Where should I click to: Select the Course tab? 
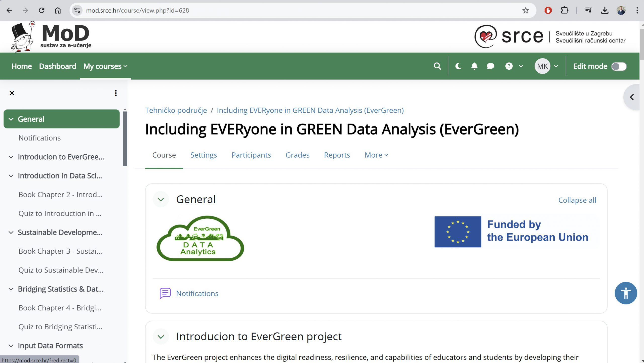pyautogui.click(x=164, y=155)
